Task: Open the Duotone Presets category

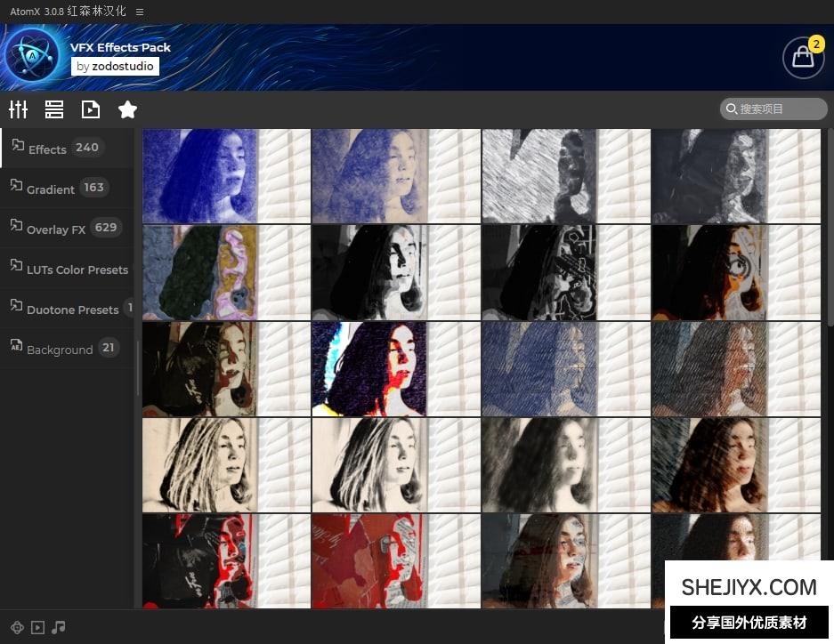Action: point(72,310)
